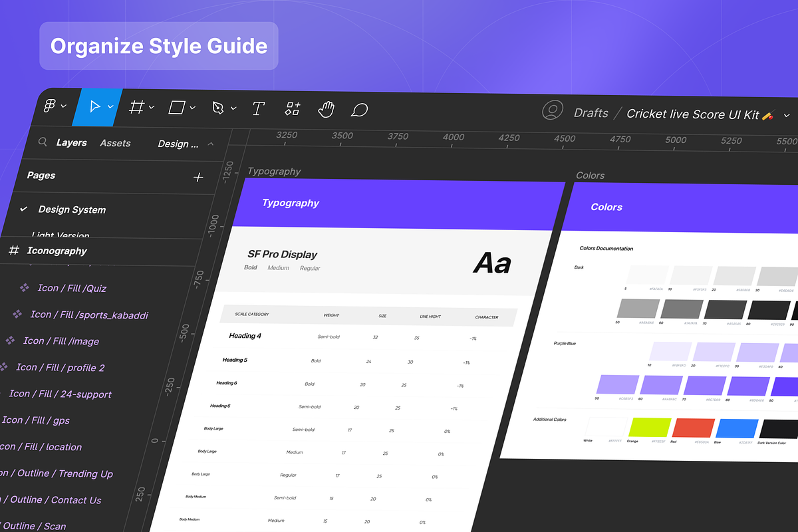The image size is (798, 532).
Task: Select layer Icon / Fill / location
Action: (40, 447)
